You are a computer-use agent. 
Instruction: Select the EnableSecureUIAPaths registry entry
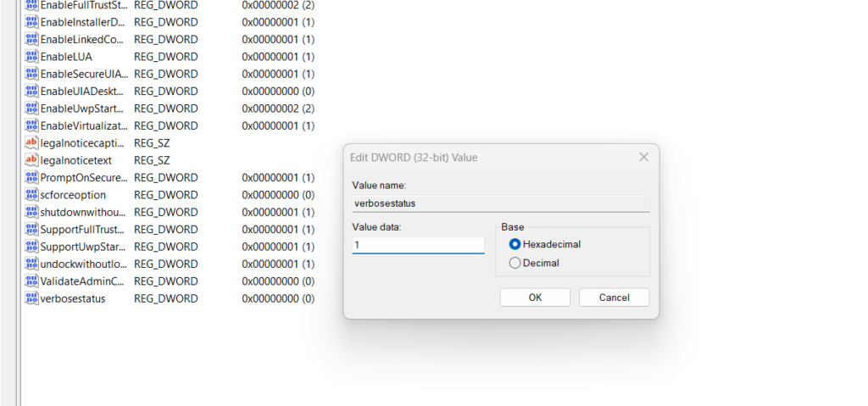tap(83, 74)
